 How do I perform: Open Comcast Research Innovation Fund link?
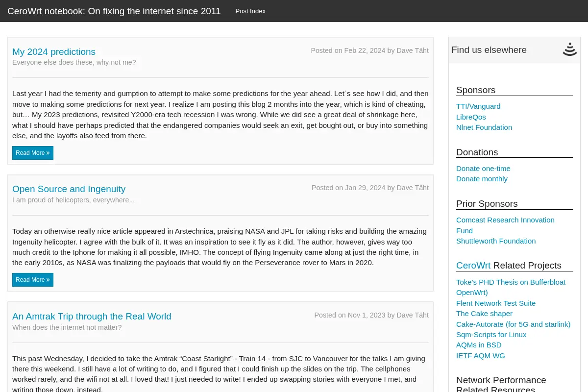pyautogui.click(x=505, y=225)
